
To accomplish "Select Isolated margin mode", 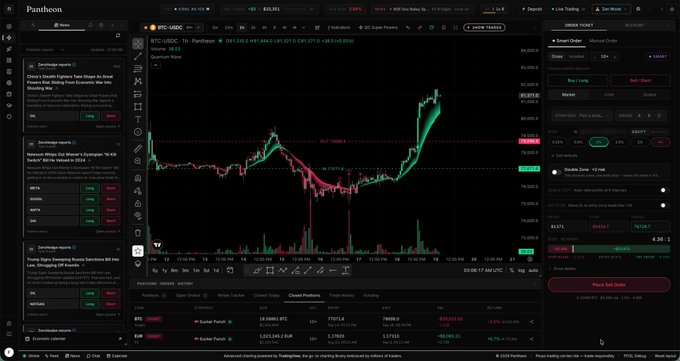I will coord(576,56).
